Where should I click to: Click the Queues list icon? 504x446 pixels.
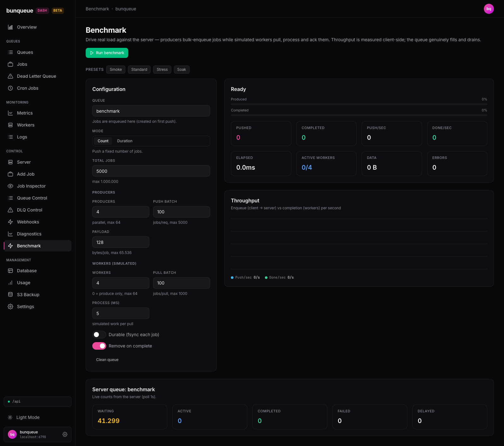10,52
